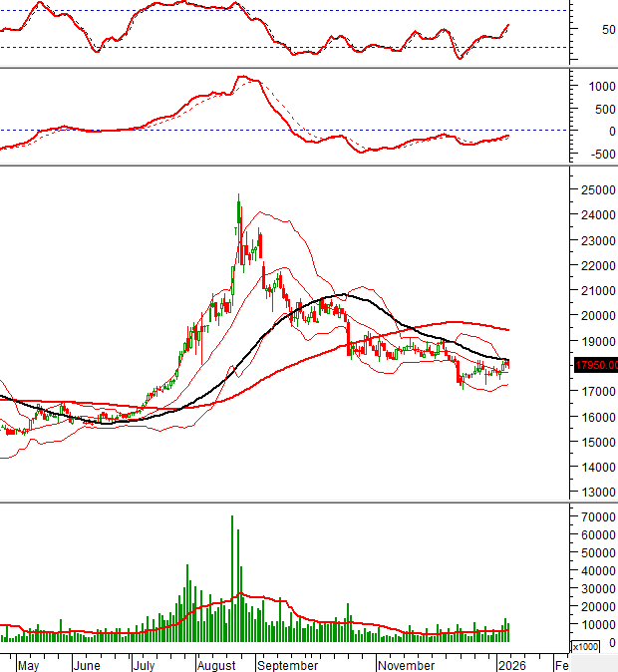Click the November month marker
Image resolution: width=618 pixels, height=672 pixels.
pos(406,665)
